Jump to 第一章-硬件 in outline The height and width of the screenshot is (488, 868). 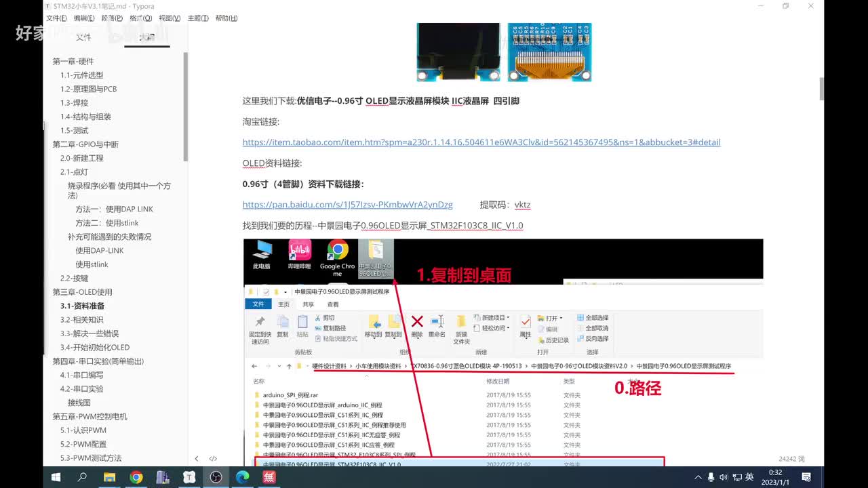pyautogui.click(x=73, y=62)
